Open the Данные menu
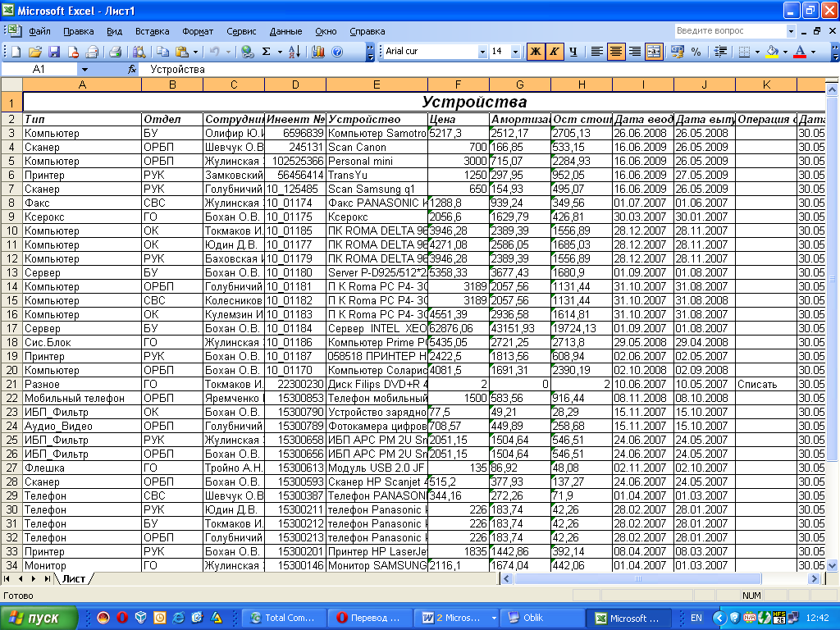The image size is (840, 630). click(x=285, y=31)
